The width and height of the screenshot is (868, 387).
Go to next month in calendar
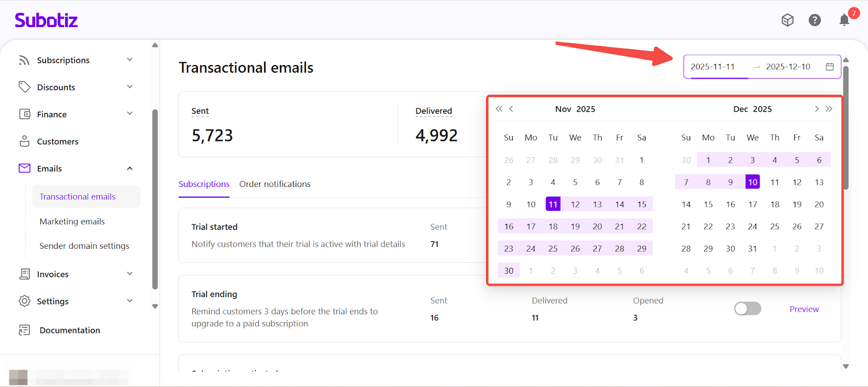click(816, 109)
